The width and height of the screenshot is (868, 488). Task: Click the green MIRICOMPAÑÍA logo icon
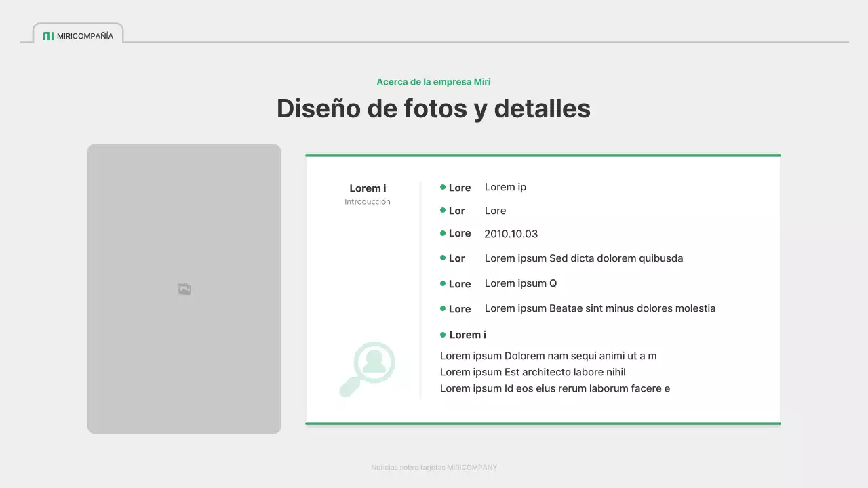point(48,36)
